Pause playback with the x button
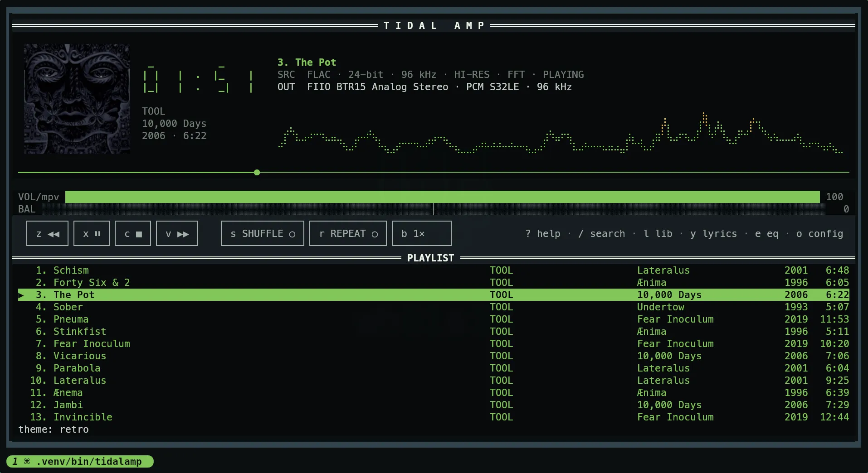The image size is (868, 473). 92,233
